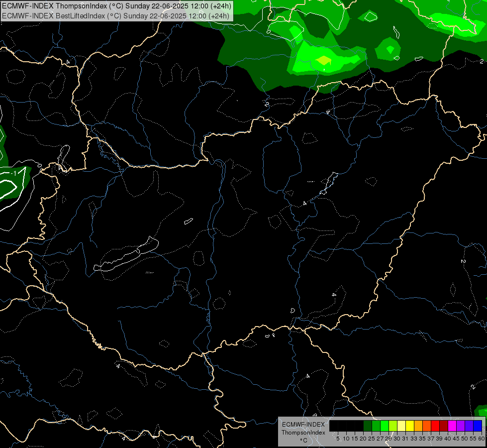The height and width of the screenshot is (448, 487).
Task: Select the magenta 40–45 legend swatch
Action: [452, 426]
